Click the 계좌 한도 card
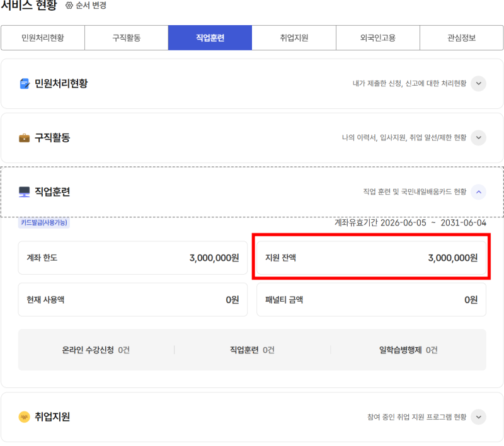The height and width of the screenshot is (446, 504). [x=133, y=258]
